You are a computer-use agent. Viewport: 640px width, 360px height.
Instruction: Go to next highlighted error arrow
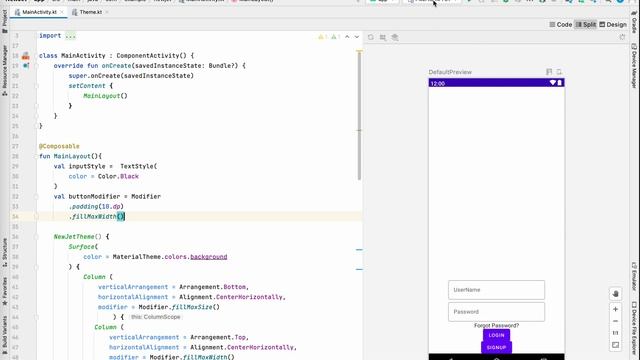(x=357, y=37)
